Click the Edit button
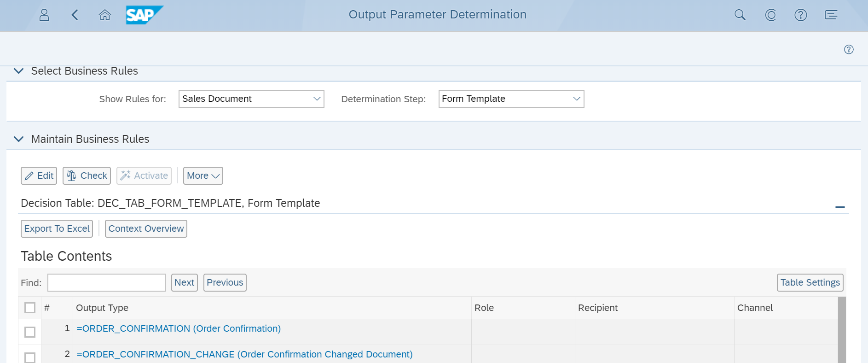The image size is (868, 363). tap(39, 176)
